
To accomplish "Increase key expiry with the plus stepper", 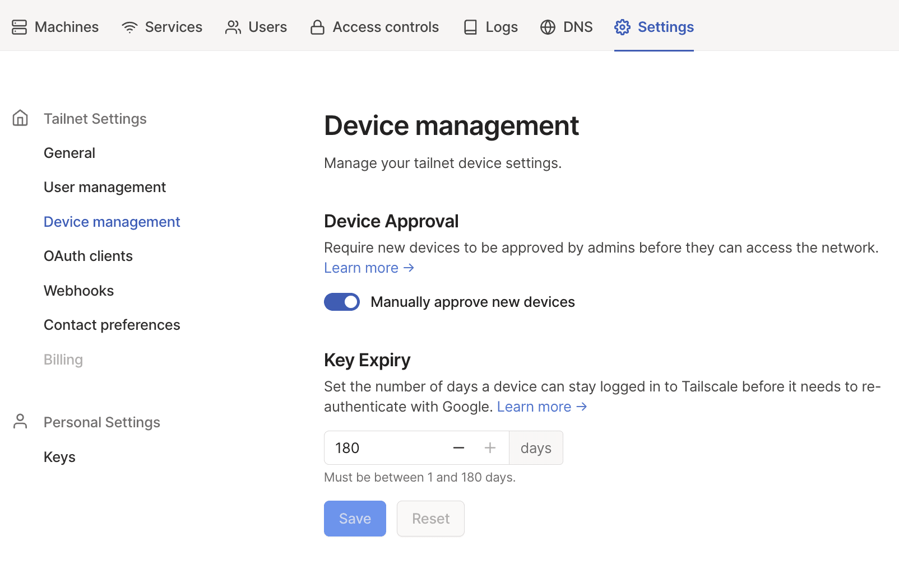I will click(490, 447).
